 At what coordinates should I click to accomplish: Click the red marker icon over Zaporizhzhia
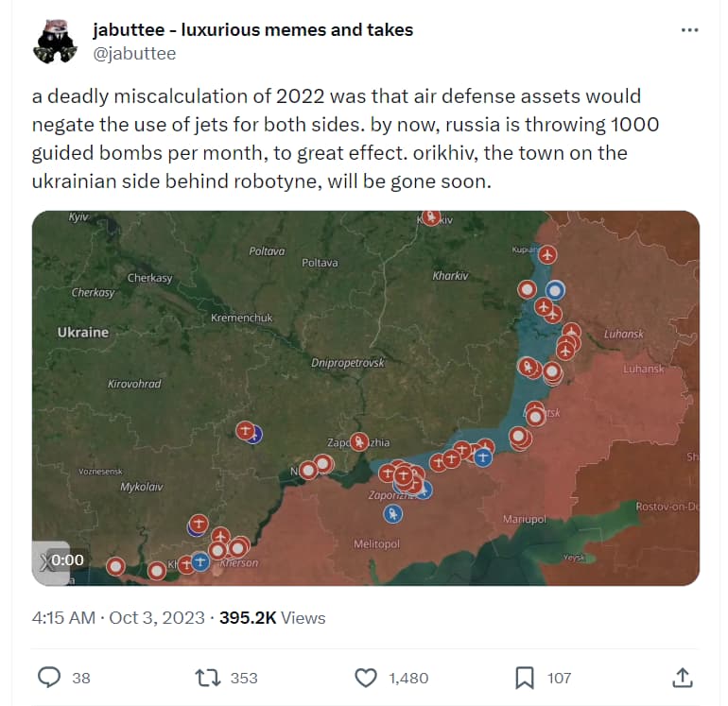(x=359, y=441)
